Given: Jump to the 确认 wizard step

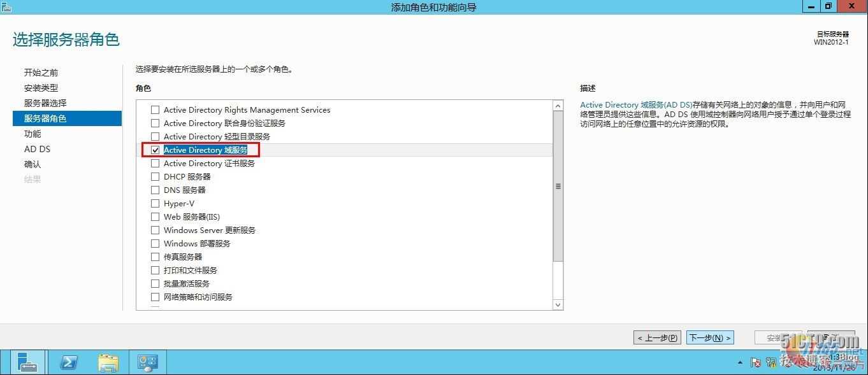Looking at the screenshot, I should pyautogui.click(x=33, y=164).
